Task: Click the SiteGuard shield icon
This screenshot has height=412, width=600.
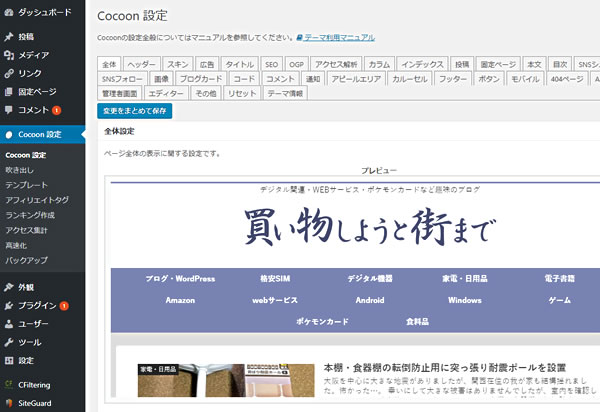Action: 9,403
